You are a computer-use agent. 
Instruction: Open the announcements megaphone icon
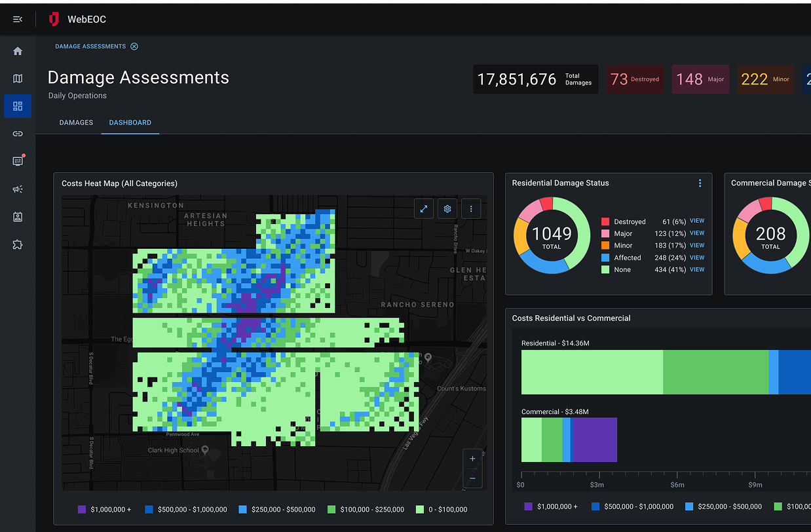point(18,189)
